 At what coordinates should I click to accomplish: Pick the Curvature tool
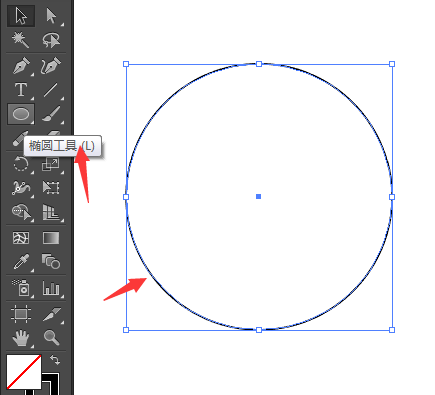51,66
